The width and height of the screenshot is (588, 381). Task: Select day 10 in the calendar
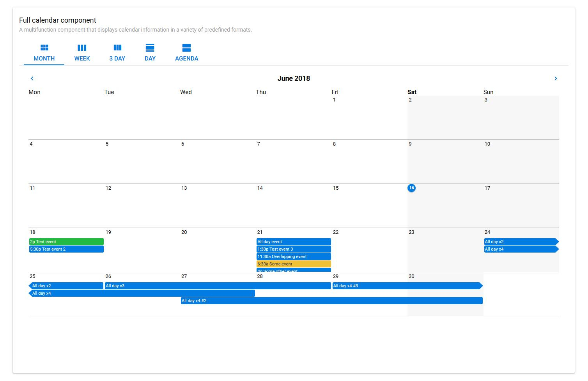click(487, 144)
